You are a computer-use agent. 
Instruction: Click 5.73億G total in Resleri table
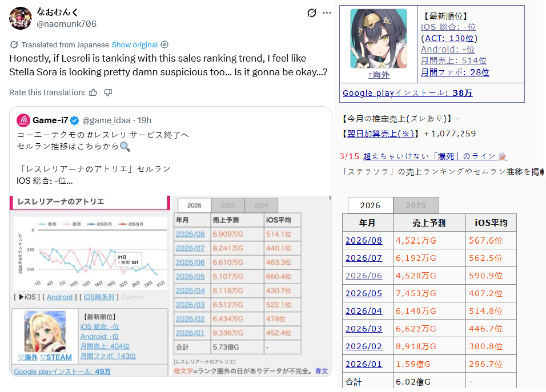226,347
